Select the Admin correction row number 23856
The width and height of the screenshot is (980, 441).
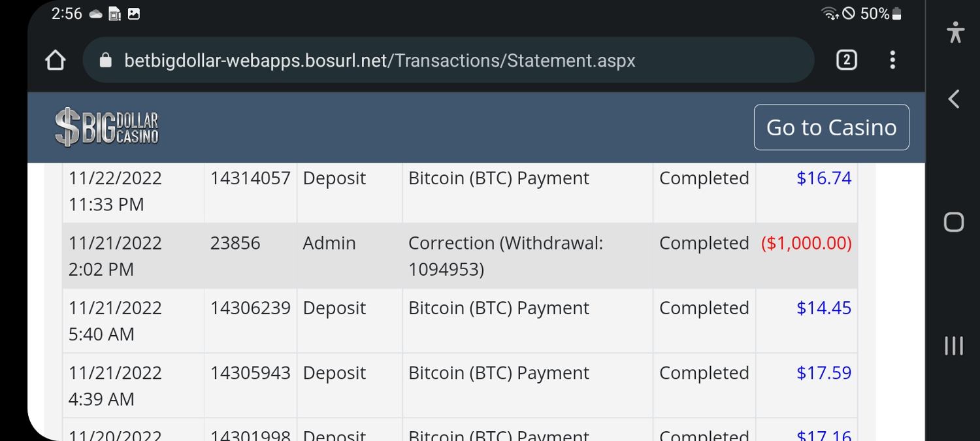[235, 243]
